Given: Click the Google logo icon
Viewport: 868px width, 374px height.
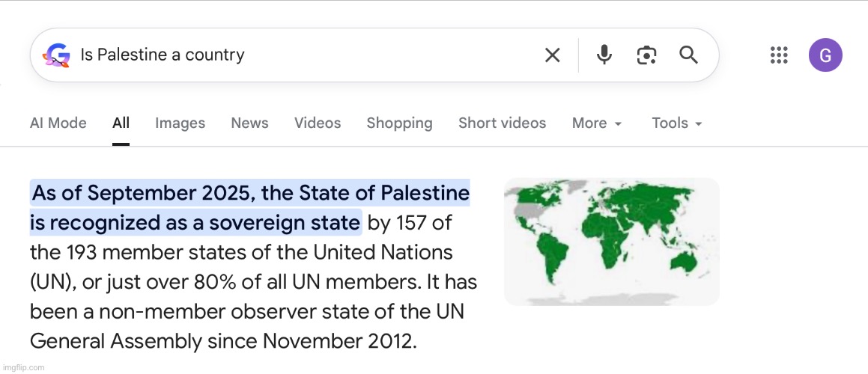Looking at the screenshot, I should coord(57,55).
